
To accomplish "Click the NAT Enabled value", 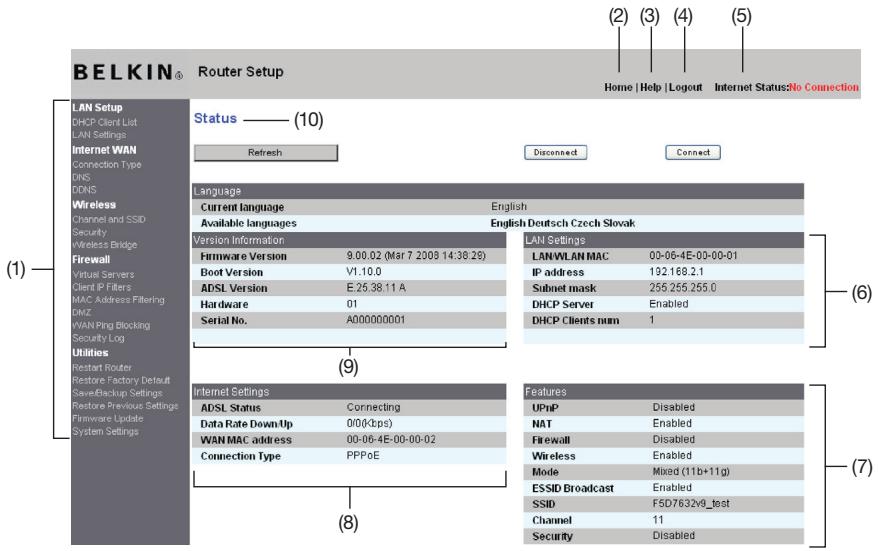I will point(672,423).
